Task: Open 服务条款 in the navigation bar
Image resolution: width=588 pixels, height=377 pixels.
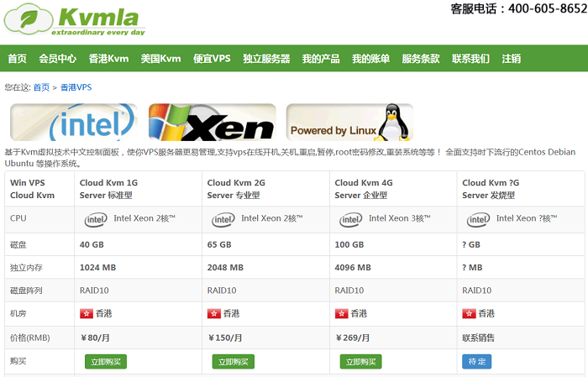Action: click(x=421, y=59)
